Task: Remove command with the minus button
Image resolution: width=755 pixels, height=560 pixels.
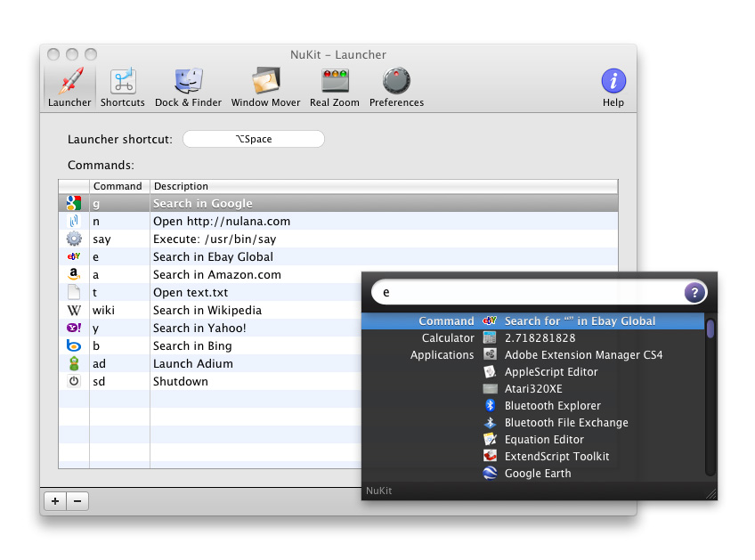Action: click(x=77, y=501)
